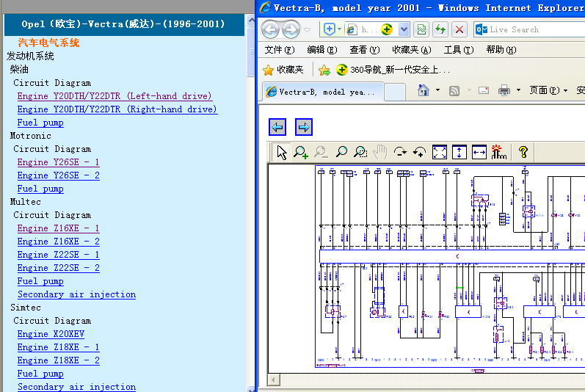Click the IE browser Back button
The image size is (585, 392).
[x=271, y=29]
